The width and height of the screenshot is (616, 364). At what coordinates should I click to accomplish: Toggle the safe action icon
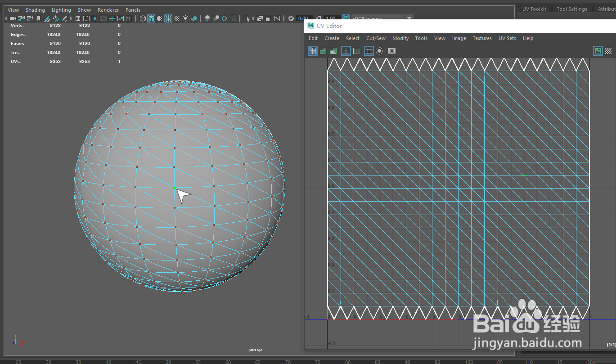[x=121, y=18]
